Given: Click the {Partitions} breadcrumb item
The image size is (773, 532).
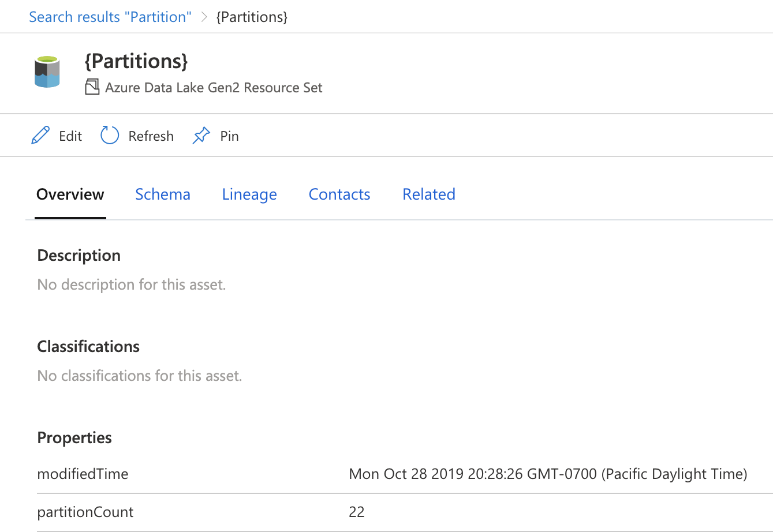Looking at the screenshot, I should pyautogui.click(x=252, y=17).
